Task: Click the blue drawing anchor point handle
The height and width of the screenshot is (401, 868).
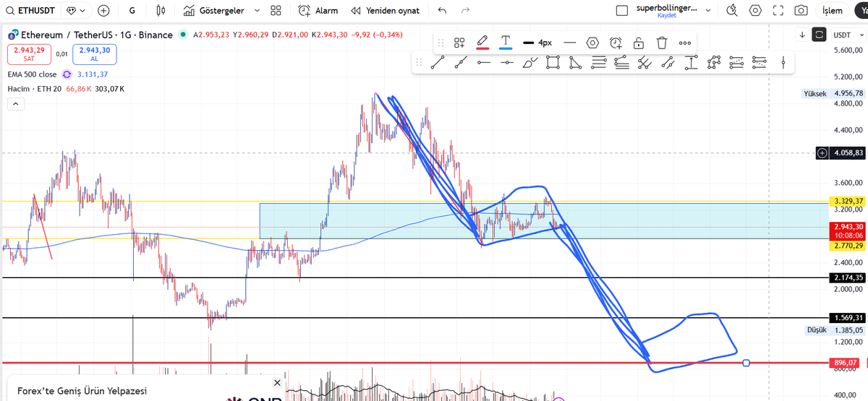Action: (x=746, y=363)
